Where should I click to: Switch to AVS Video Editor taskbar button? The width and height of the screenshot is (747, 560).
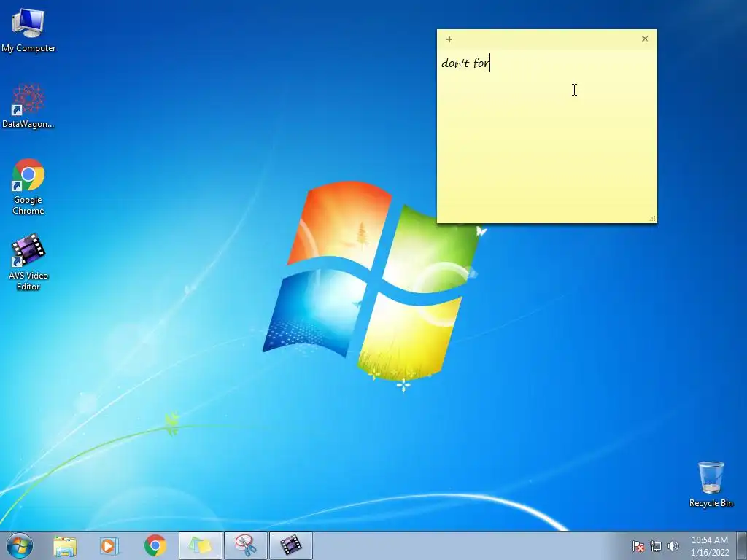point(291,545)
